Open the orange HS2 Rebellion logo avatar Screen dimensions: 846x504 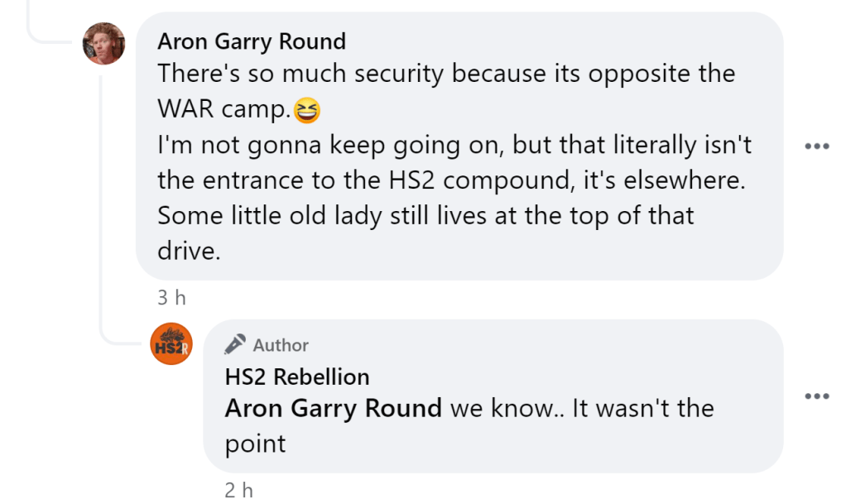point(171,343)
